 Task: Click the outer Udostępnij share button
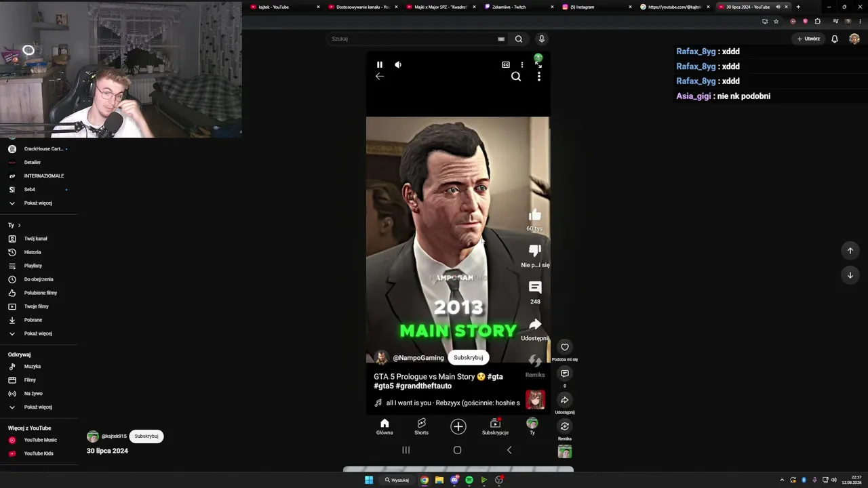(564, 400)
